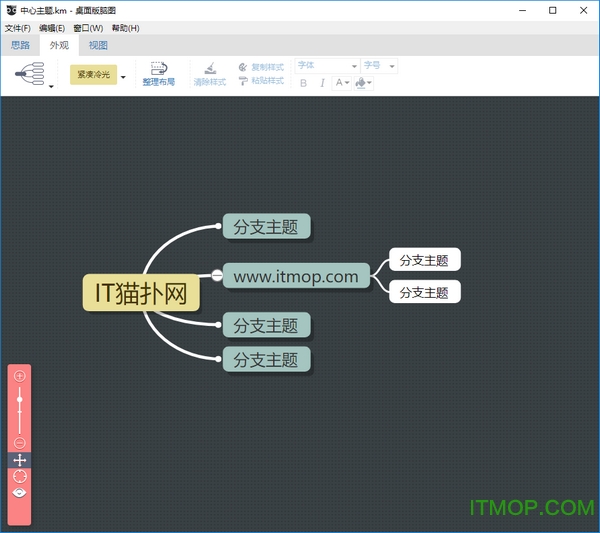The image size is (600, 533).
Task: Toggle the navigator eye icon
Action: (20, 493)
